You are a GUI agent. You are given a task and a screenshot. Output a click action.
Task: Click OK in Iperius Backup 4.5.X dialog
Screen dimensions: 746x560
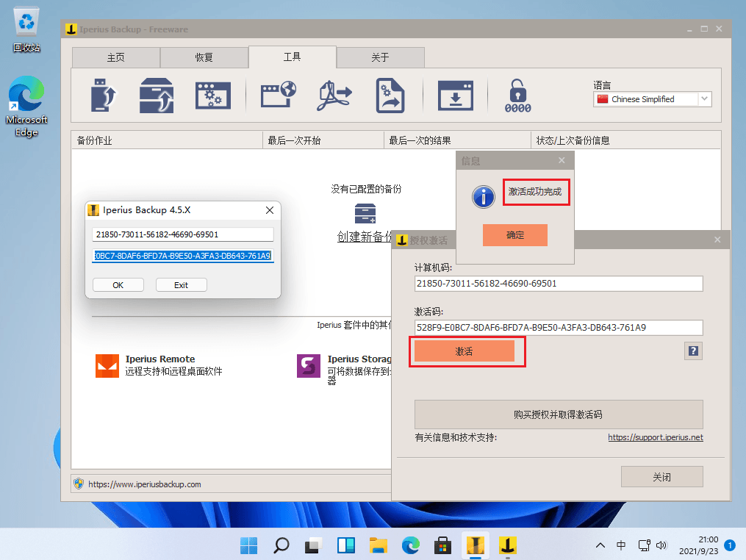(x=118, y=285)
